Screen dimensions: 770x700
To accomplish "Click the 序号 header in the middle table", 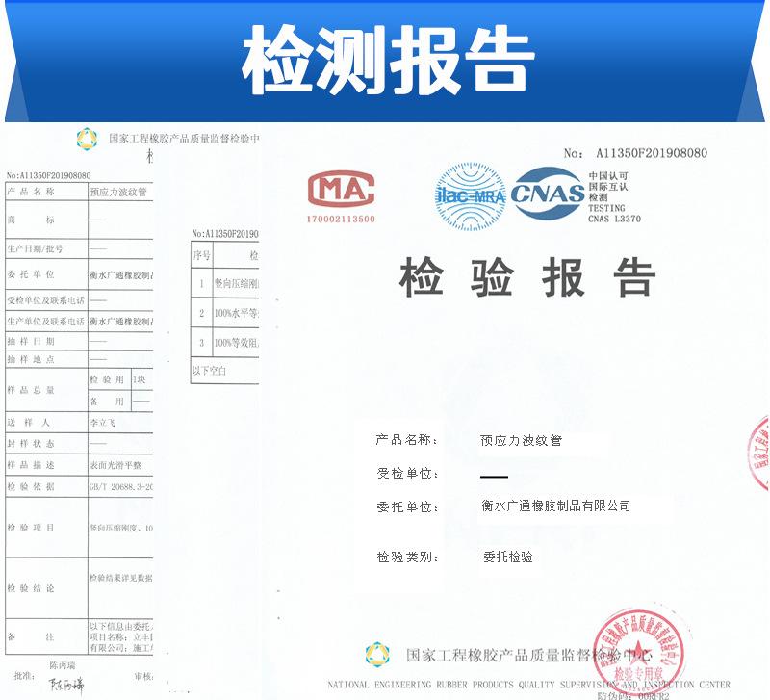I will pos(201,255).
